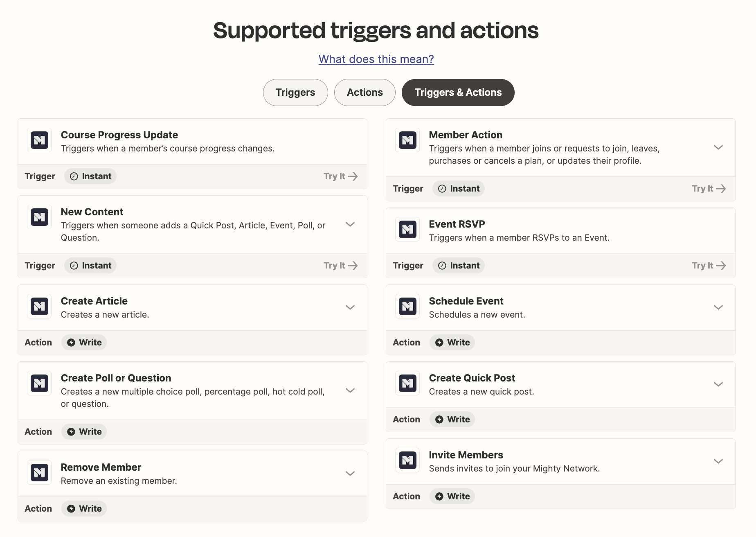
Task: Click the app icon next to Member Action
Action: point(407,140)
